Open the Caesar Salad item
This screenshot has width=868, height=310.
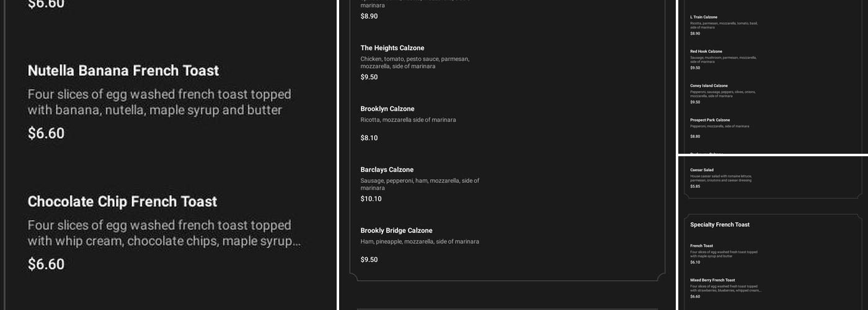click(702, 170)
